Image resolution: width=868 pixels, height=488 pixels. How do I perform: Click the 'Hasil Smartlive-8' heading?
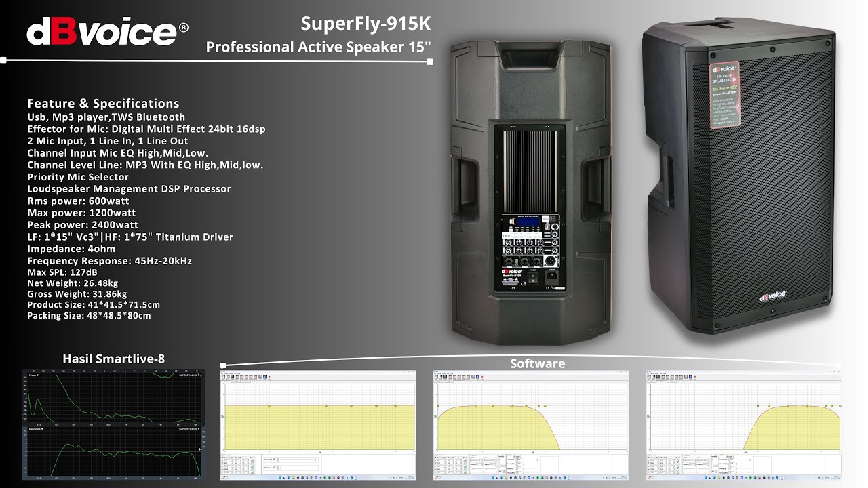tap(113, 359)
